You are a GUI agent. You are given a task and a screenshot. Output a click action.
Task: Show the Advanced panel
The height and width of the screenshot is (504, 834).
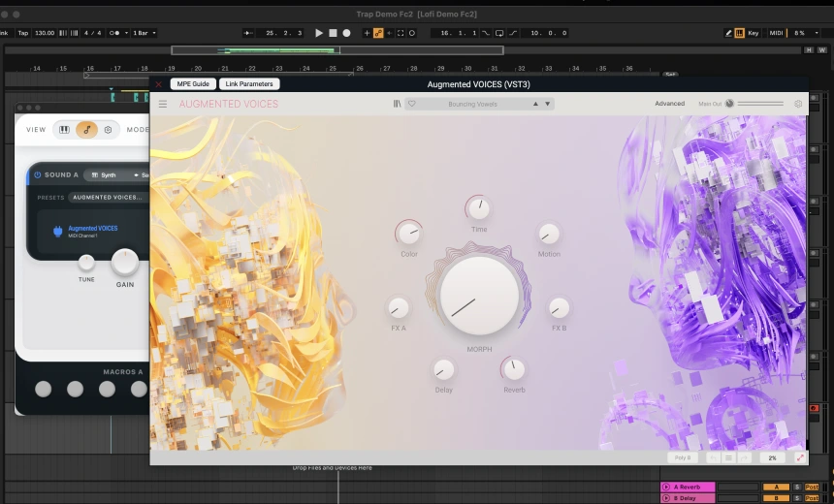coord(670,104)
